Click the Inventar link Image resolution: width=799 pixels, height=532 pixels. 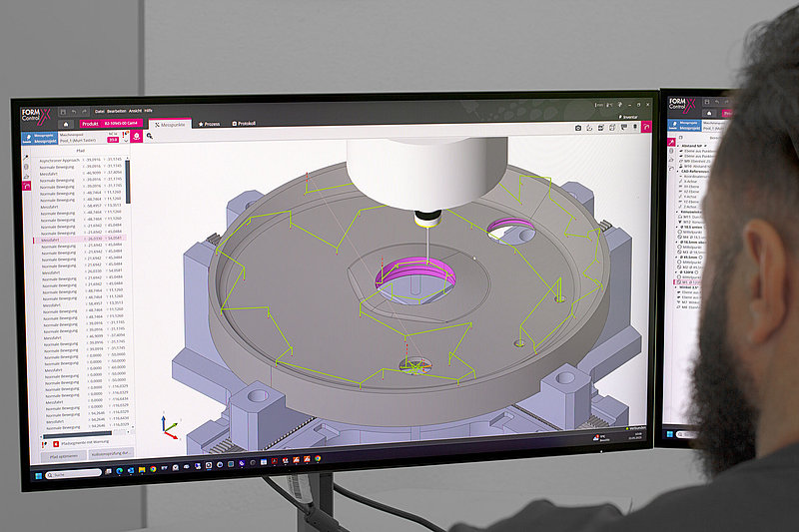628,117
